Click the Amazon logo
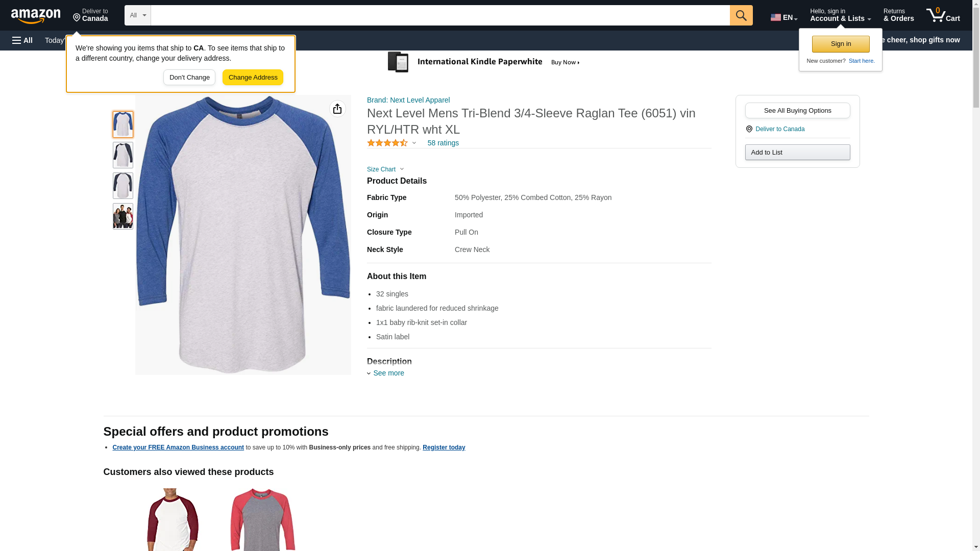This screenshot has height=551, width=980. tap(36, 16)
